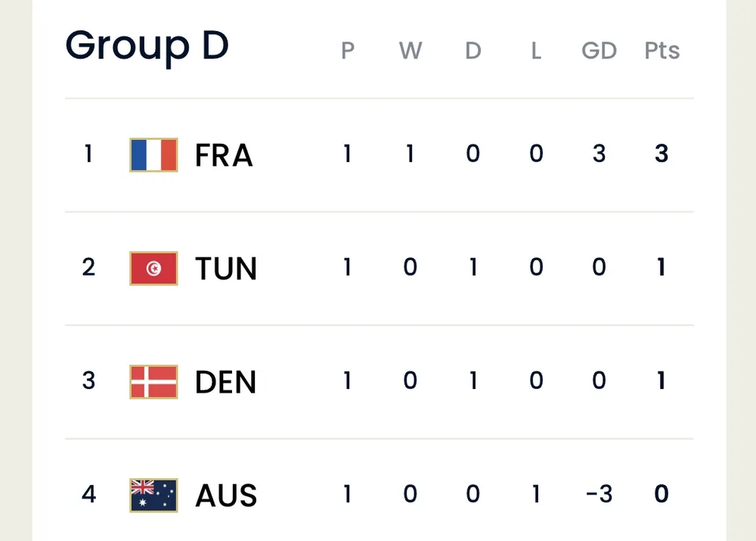This screenshot has height=541, width=756.
Task: Click the GD column header
Action: [599, 51]
